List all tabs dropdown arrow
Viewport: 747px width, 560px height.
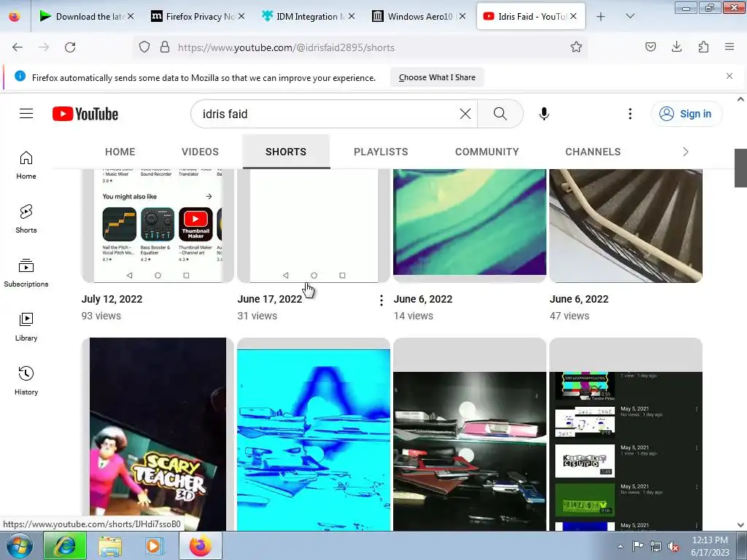[x=630, y=17]
